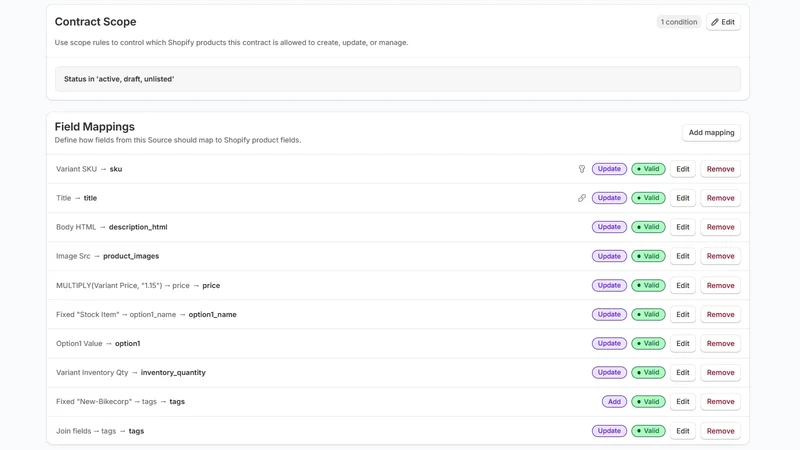Edit the MULTIPLY Variant Price mapping
800x450 pixels.
[683, 286]
